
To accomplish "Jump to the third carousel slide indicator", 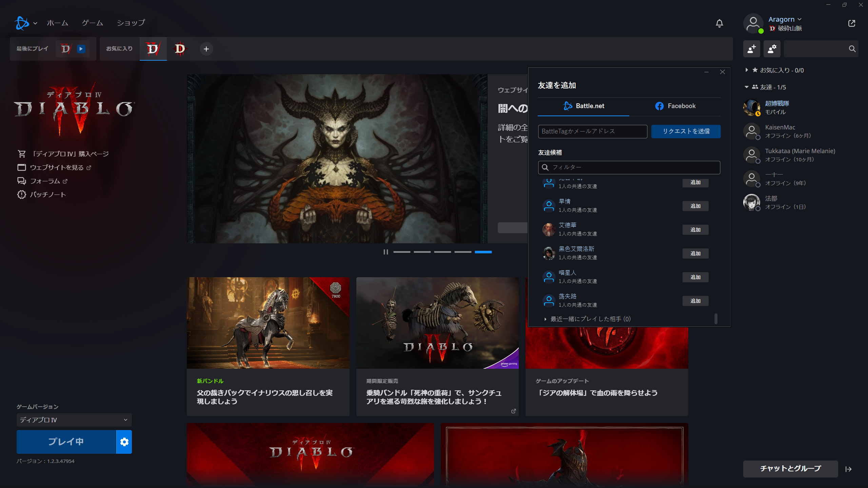I will tap(442, 252).
